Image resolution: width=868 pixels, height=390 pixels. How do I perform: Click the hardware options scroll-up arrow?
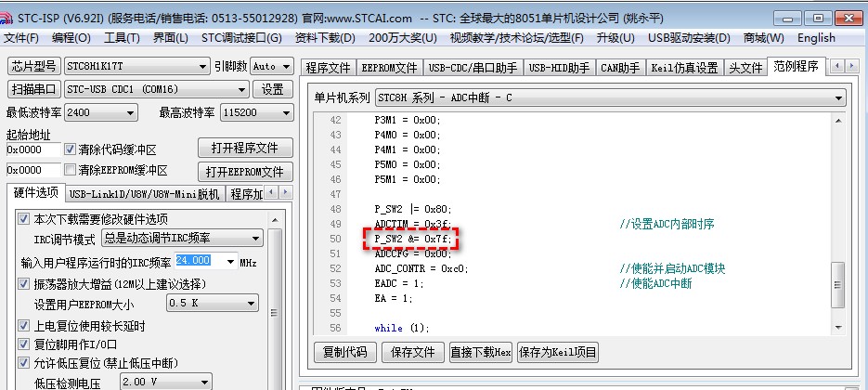[274, 220]
